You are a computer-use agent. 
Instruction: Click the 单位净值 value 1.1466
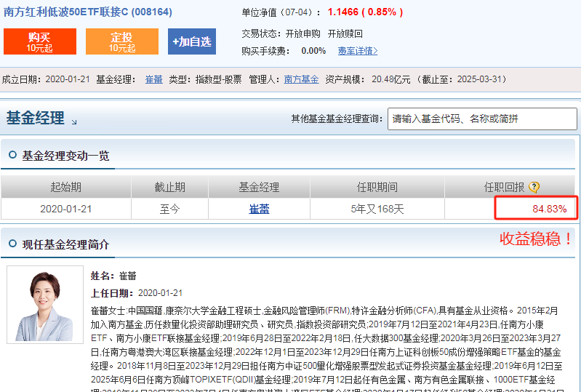[342, 12]
